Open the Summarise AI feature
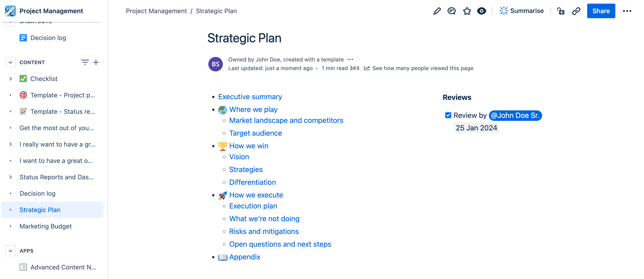Image resolution: width=644 pixels, height=279 pixels. tap(522, 11)
